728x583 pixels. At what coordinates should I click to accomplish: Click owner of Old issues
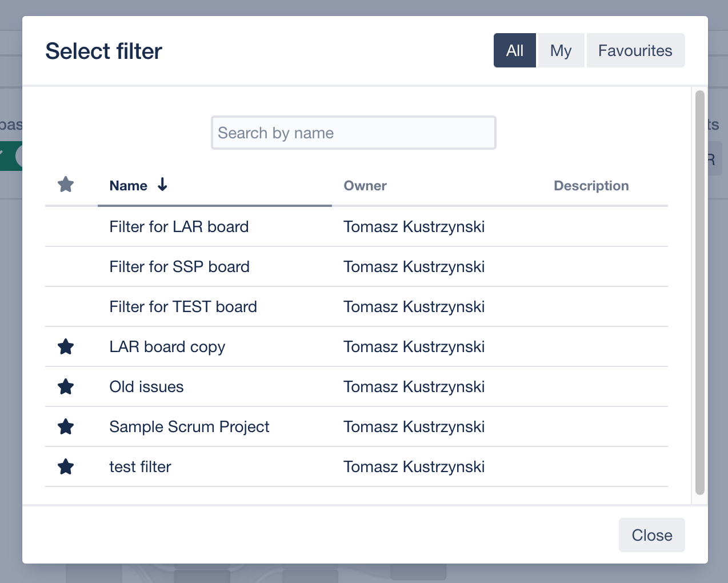pyautogui.click(x=414, y=387)
